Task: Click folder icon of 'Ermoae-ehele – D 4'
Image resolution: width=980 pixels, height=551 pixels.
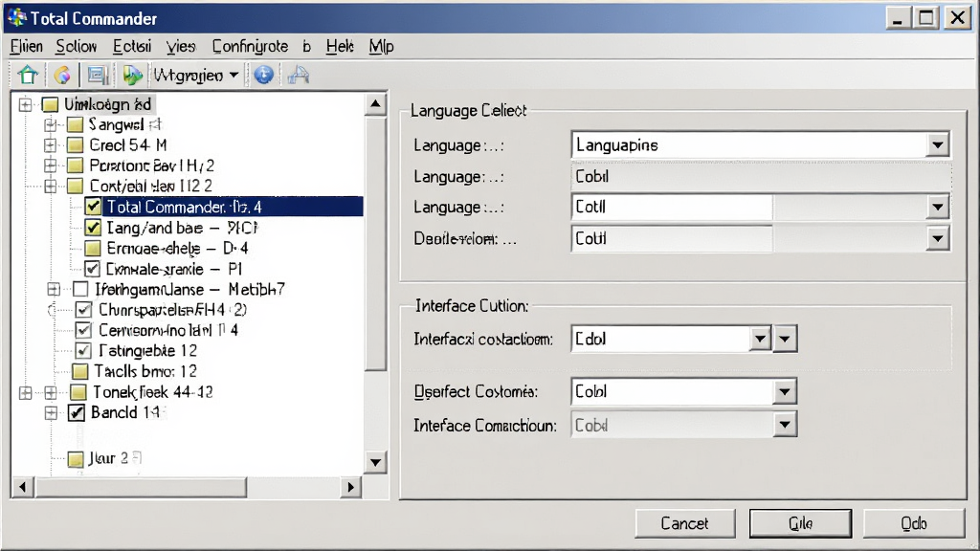Action: pyautogui.click(x=93, y=249)
